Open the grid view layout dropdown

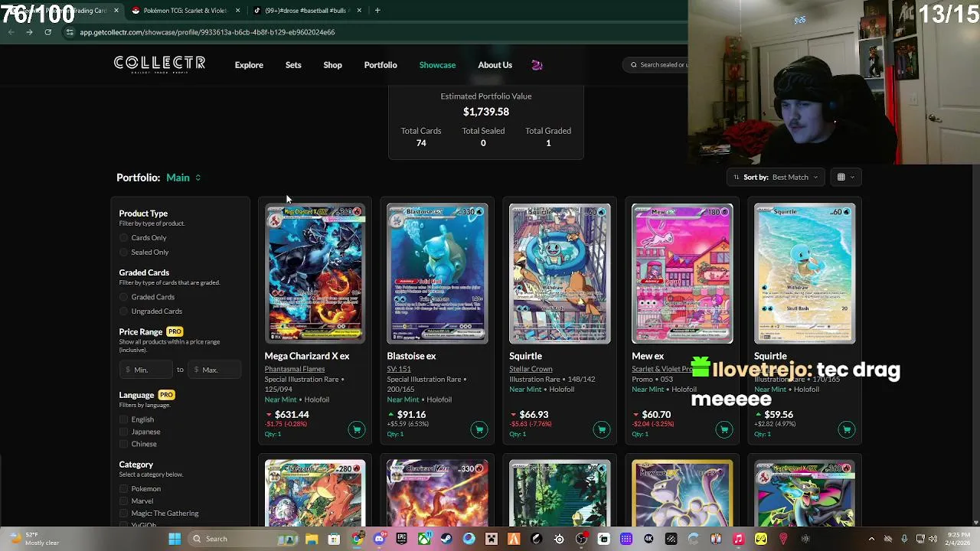(845, 178)
